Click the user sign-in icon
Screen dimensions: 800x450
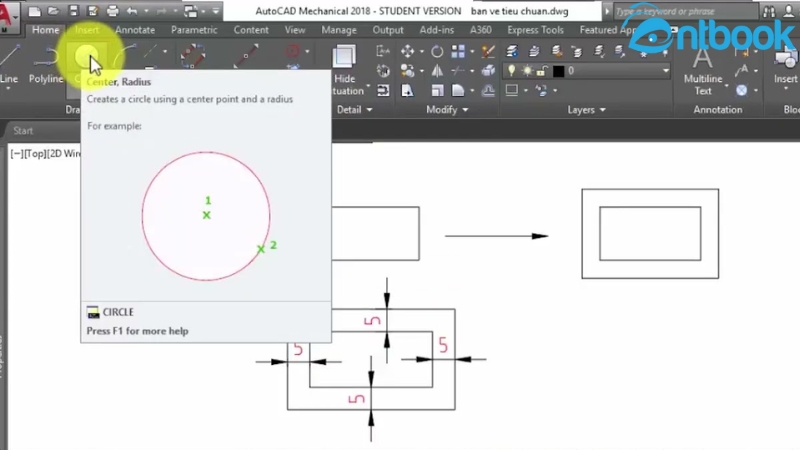tap(789, 11)
